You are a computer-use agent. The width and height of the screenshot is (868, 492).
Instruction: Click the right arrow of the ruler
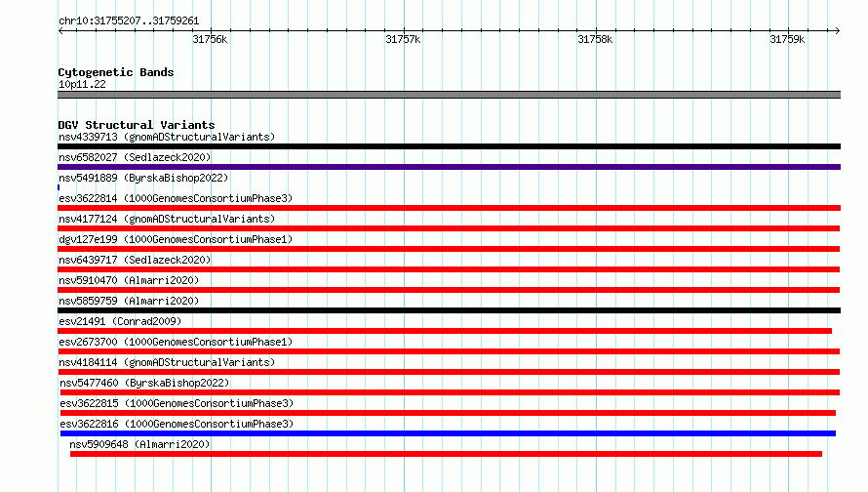tap(837, 30)
